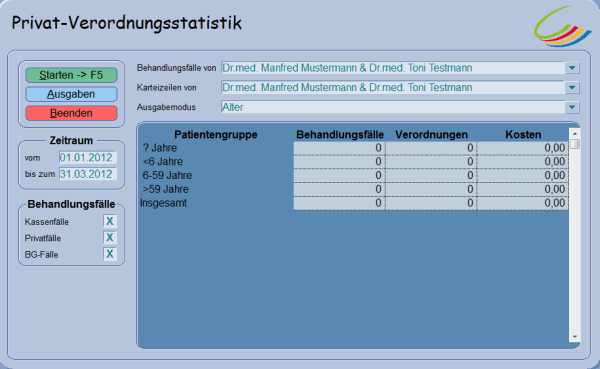This screenshot has width=600, height=369.
Task: Click the Privat-Verordnungsstatistik title text
Action: [x=127, y=23]
